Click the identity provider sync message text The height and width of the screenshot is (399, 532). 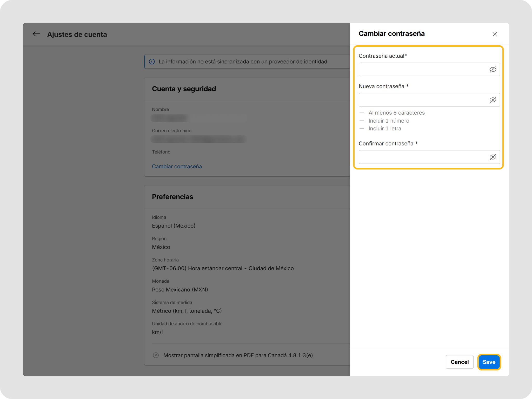tap(244, 62)
